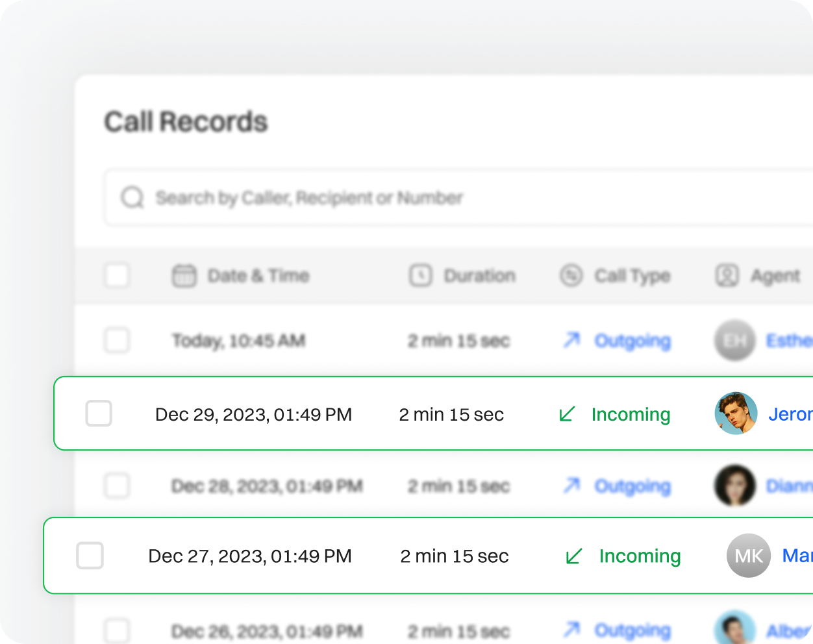Click the clock icon beside Duration

point(421,276)
